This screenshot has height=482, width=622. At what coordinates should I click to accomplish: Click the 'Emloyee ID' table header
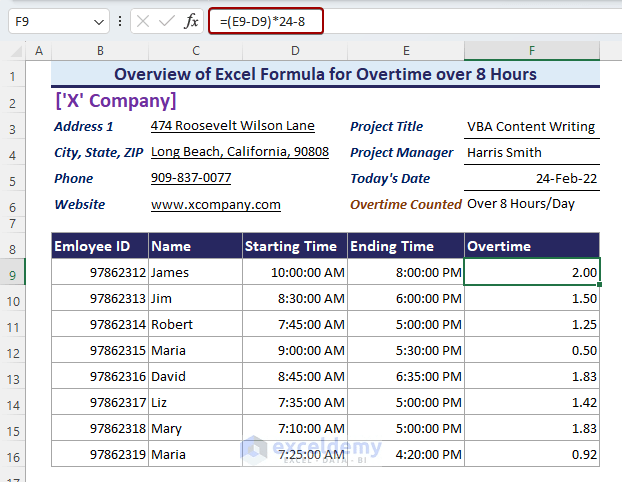click(x=100, y=246)
